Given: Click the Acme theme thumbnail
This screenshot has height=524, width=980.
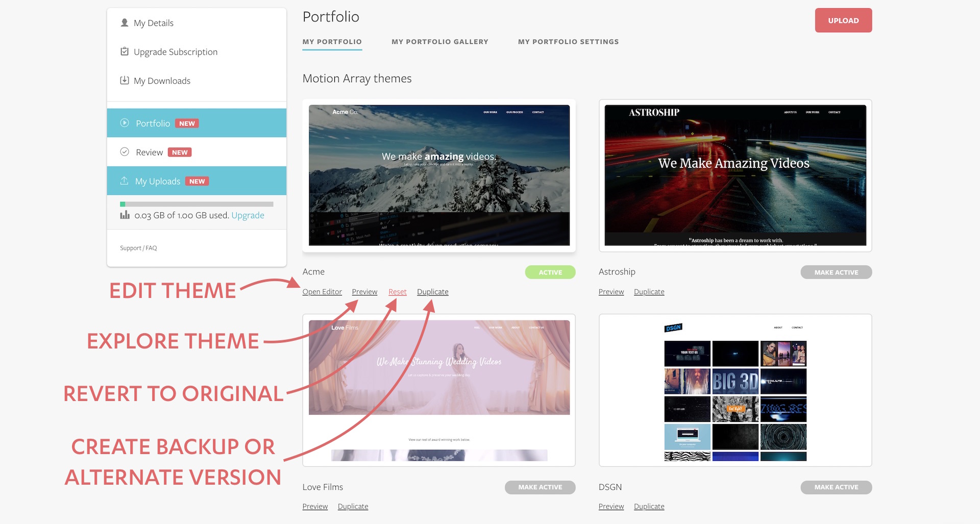Looking at the screenshot, I should click(439, 175).
